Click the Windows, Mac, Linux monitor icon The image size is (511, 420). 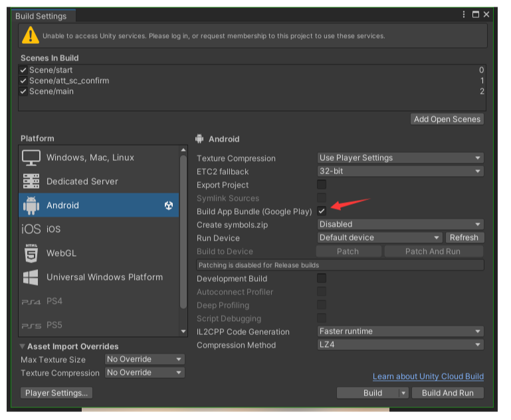[x=31, y=157]
